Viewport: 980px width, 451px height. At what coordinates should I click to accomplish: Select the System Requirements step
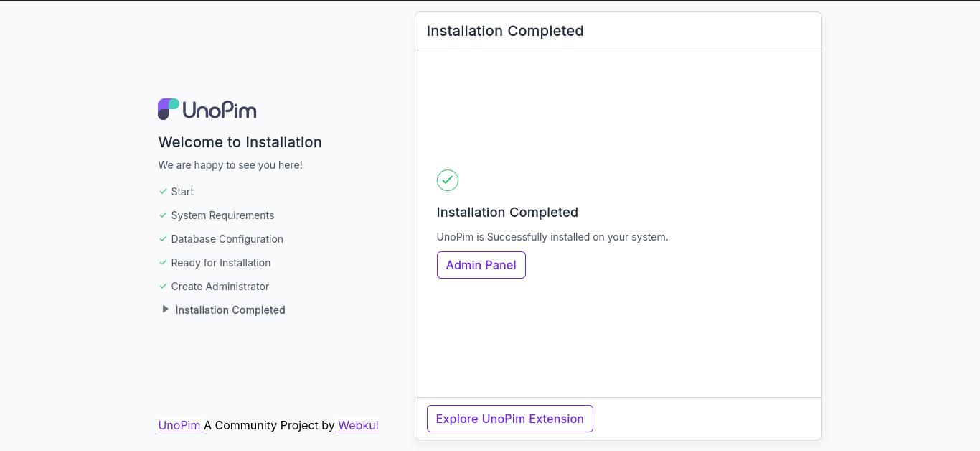(222, 215)
